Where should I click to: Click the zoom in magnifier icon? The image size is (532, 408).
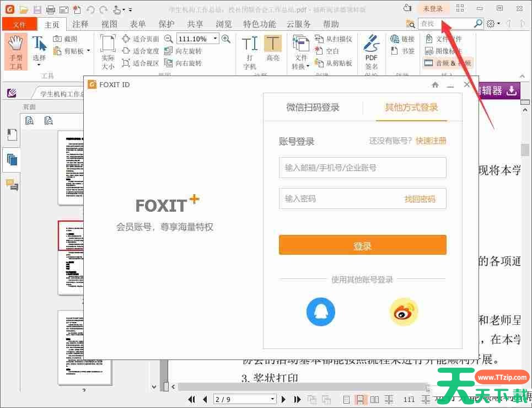[x=225, y=39]
